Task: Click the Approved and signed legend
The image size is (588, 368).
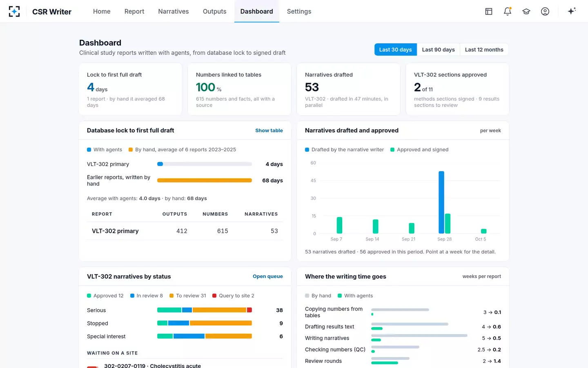Action: click(x=419, y=150)
